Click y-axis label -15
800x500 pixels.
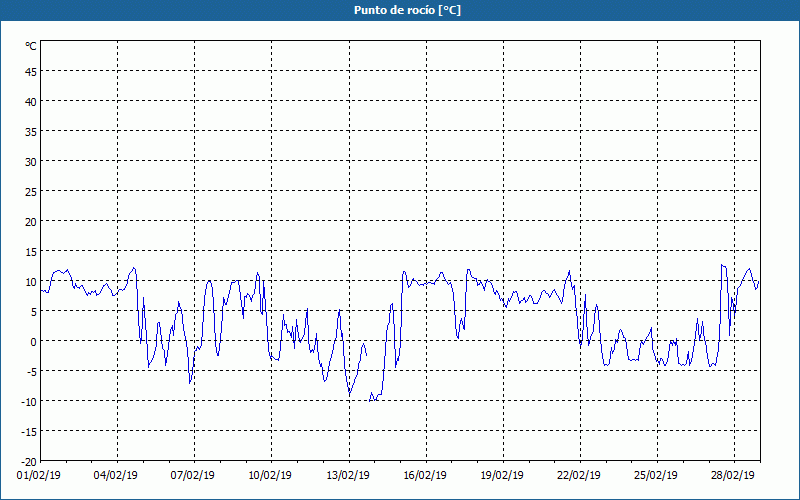click(x=30, y=432)
